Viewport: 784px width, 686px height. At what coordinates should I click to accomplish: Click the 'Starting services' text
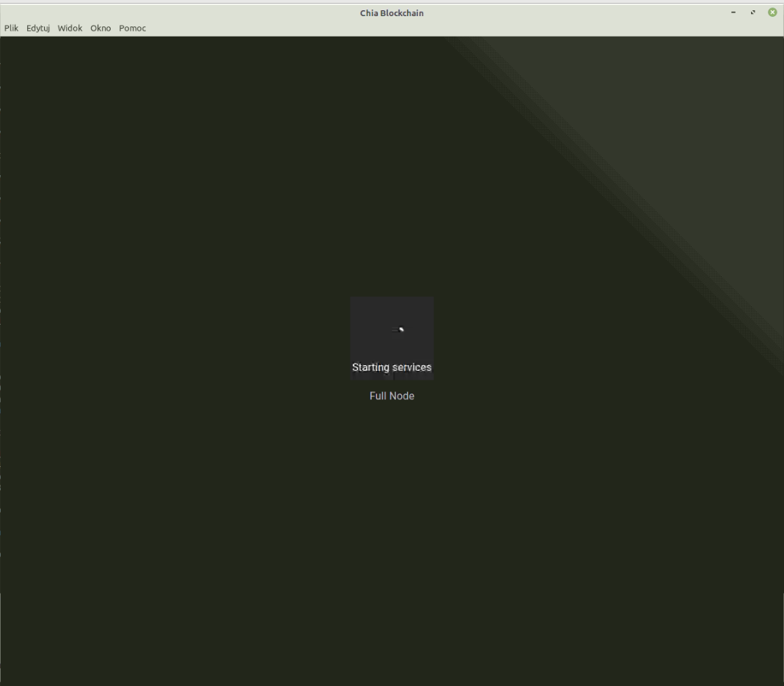coord(392,367)
